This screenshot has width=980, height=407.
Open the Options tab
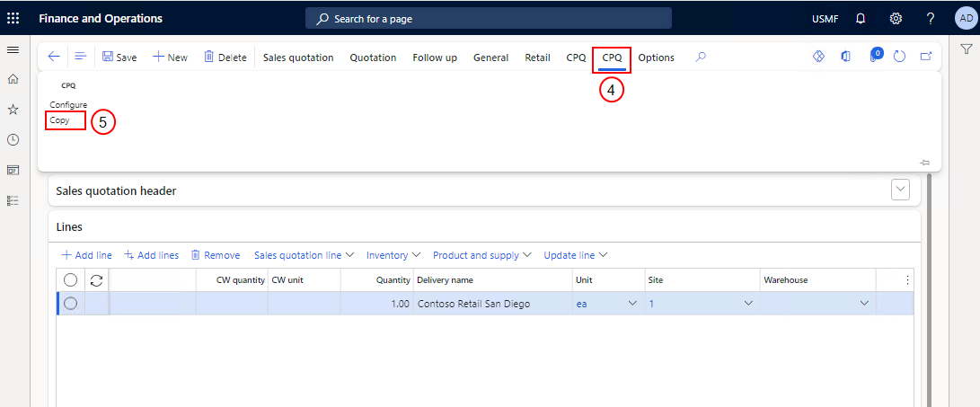click(657, 58)
